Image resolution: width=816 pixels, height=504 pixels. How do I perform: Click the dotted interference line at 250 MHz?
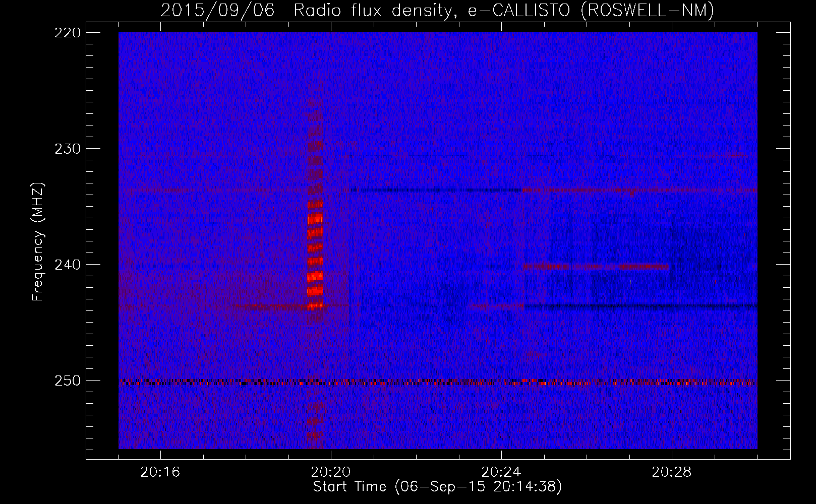(x=438, y=382)
